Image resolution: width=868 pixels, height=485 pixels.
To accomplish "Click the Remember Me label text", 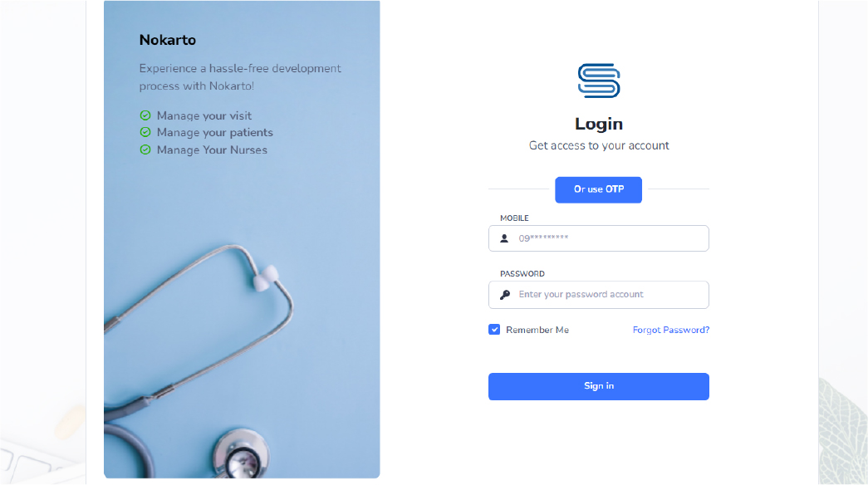I will (x=537, y=330).
